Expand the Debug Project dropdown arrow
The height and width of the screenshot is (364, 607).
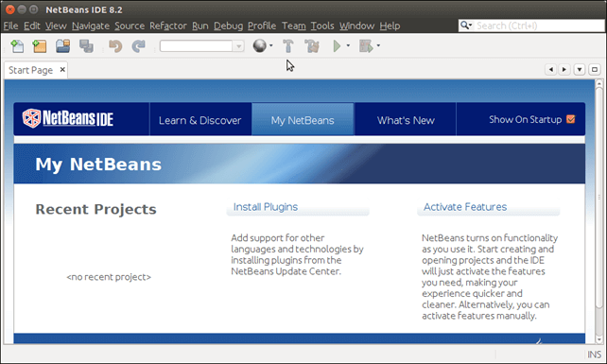pos(378,45)
